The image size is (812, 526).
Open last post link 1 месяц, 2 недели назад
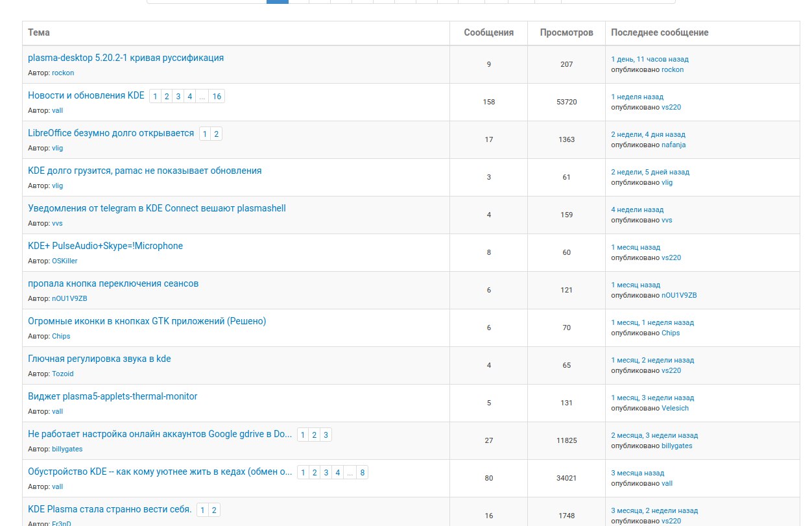pyautogui.click(x=652, y=360)
